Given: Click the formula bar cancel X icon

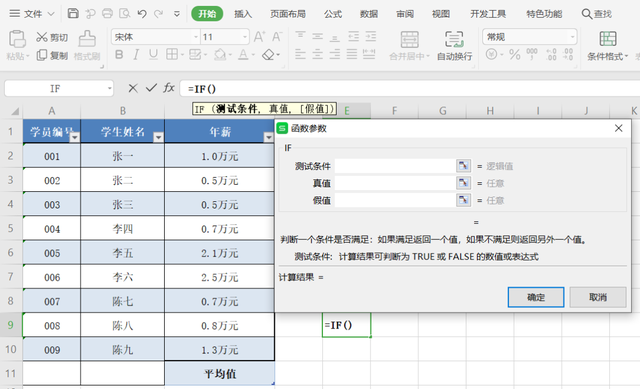Looking at the screenshot, I should [133, 88].
